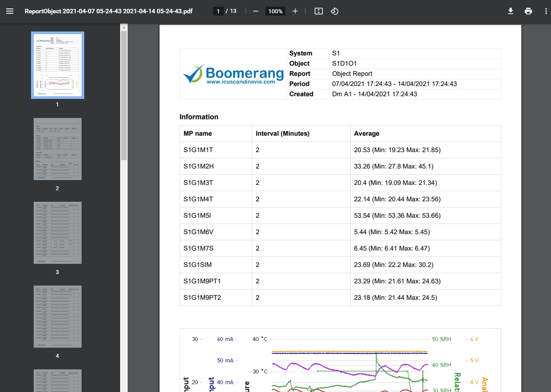Toggle the sidebar hamburger menu
Viewport: 551px width, 392px height.
(10, 11)
